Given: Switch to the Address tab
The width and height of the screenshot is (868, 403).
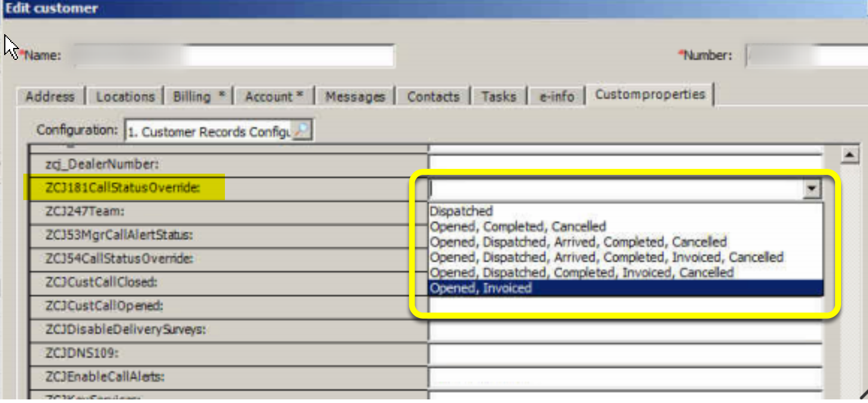Looking at the screenshot, I should pos(50,96).
